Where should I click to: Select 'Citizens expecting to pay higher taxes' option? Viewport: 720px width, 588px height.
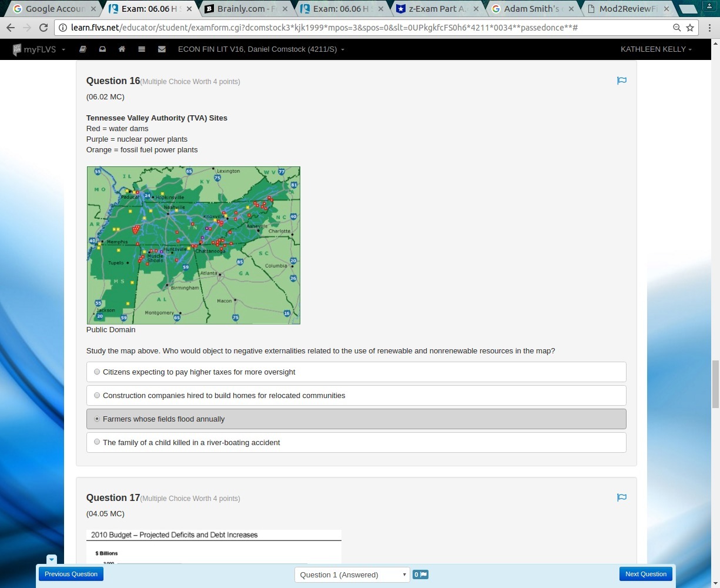(356, 372)
